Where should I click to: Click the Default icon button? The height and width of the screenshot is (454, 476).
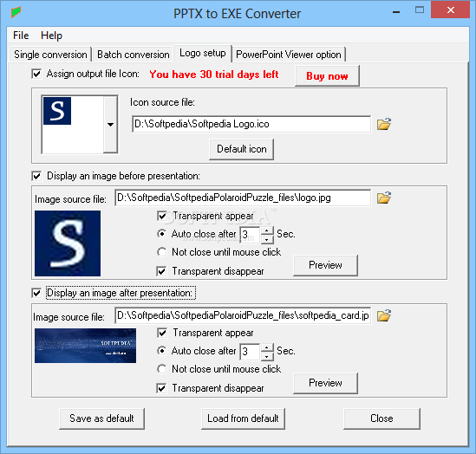click(242, 149)
